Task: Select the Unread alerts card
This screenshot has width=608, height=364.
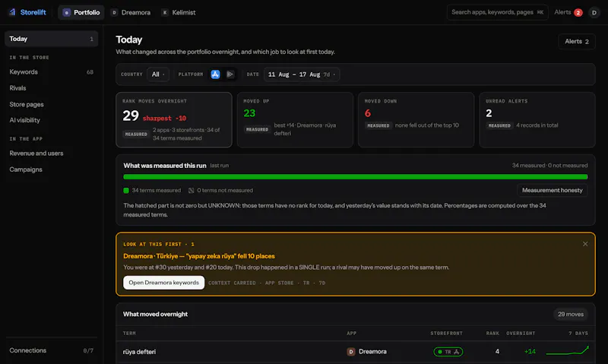Action: [x=537, y=120]
